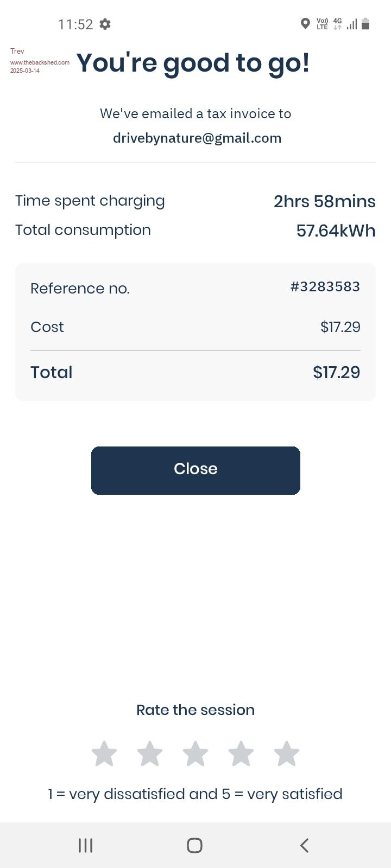Tap the drivebynature@gmail.com email address
The height and width of the screenshot is (868, 391).
click(197, 138)
